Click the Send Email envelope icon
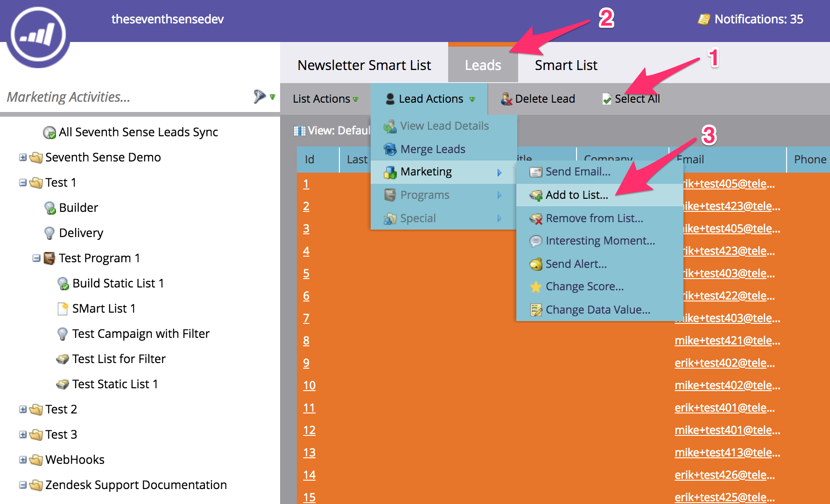Image resolution: width=830 pixels, height=504 pixels. coord(536,172)
